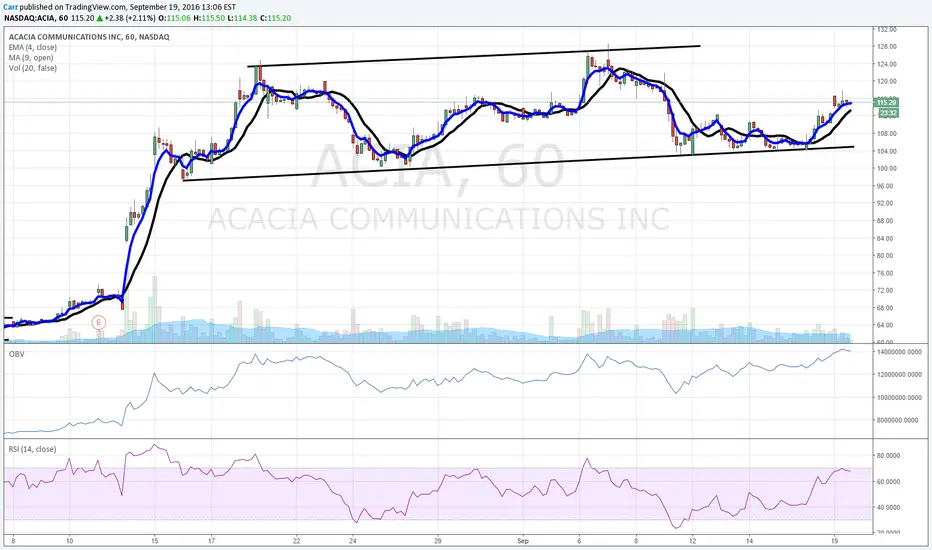Click the '120.00' price axis label
The width and height of the screenshot is (932, 550).
point(887,81)
